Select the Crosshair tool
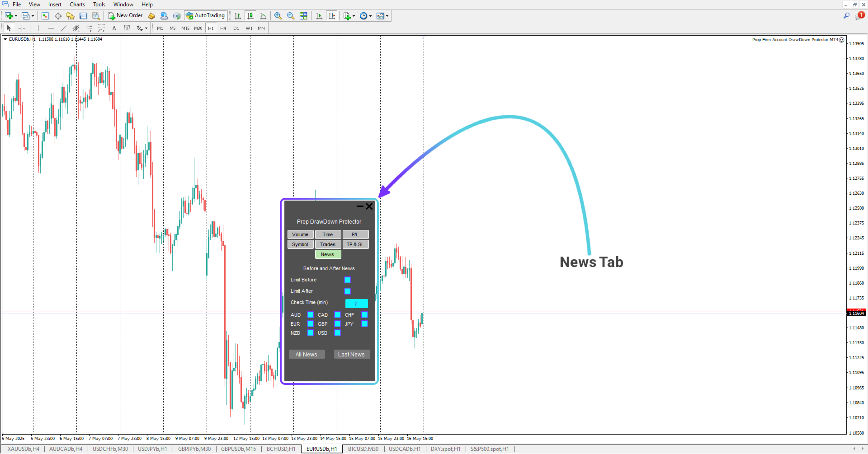This screenshot has height=454, width=868. pos(22,28)
